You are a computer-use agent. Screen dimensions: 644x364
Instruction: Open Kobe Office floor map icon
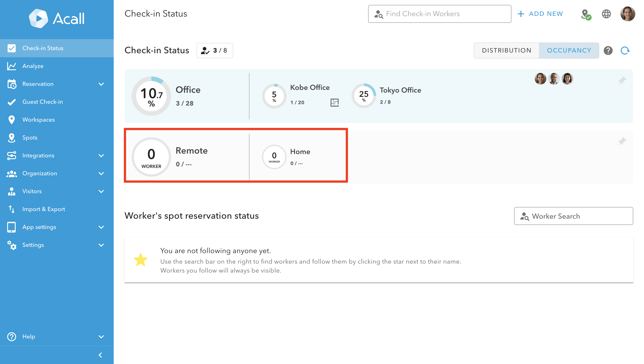(334, 102)
